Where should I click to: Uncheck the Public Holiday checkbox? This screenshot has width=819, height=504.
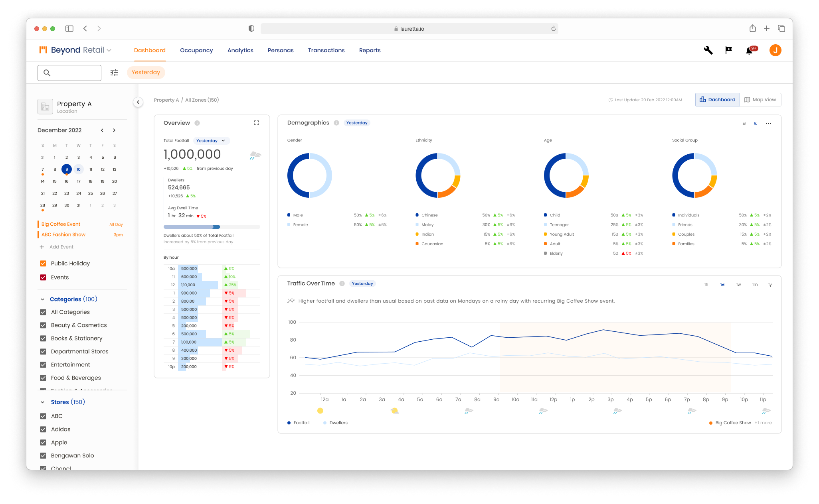tap(43, 264)
